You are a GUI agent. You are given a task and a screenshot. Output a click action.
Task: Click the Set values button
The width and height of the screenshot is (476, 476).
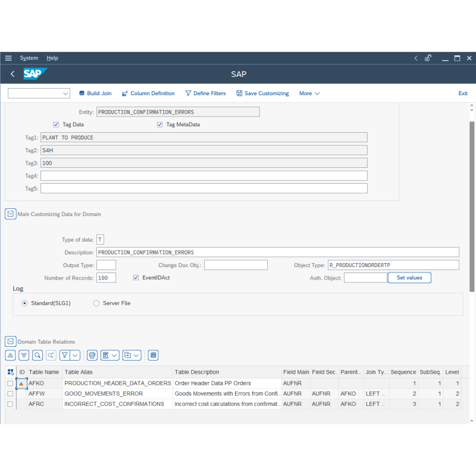click(409, 277)
